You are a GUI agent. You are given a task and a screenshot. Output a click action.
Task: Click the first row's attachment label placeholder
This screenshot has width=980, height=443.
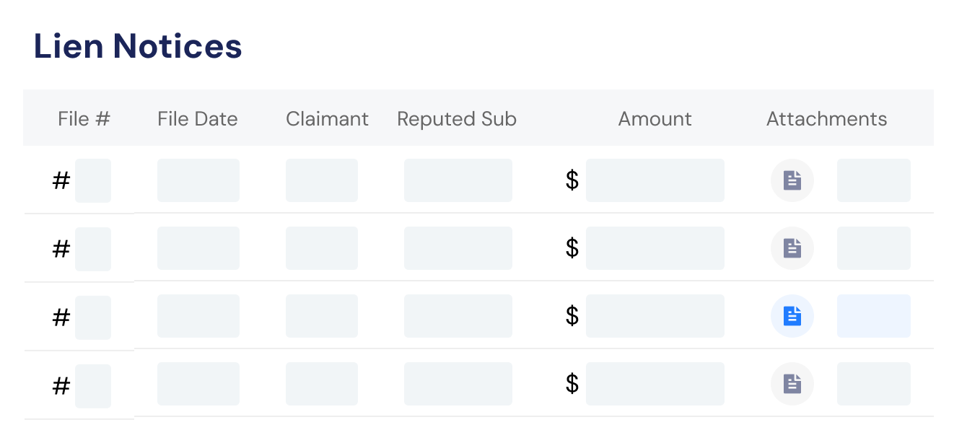pyautogui.click(x=874, y=180)
